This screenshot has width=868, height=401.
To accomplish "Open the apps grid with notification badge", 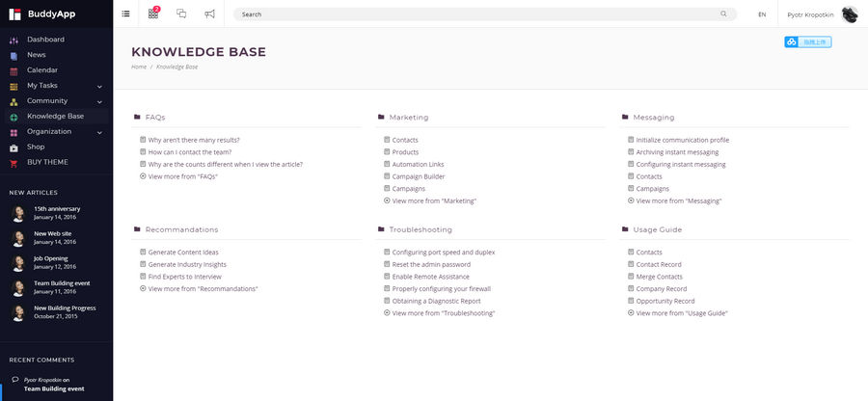I will [x=153, y=13].
